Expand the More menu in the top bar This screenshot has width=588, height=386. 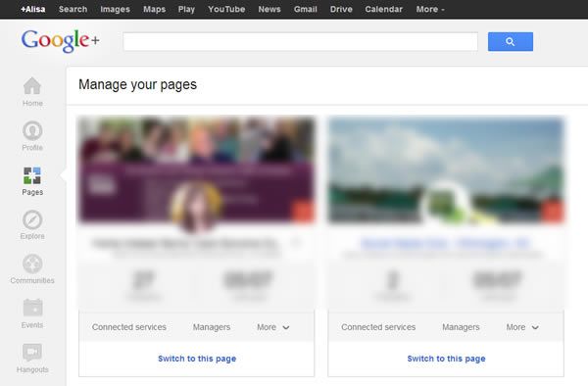(x=430, y=9)
